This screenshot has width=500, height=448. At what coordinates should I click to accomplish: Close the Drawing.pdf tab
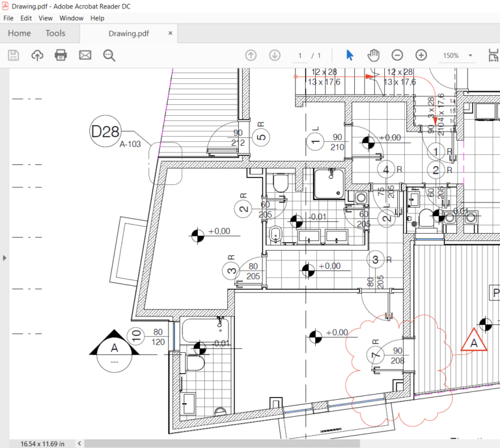(171, 33)
